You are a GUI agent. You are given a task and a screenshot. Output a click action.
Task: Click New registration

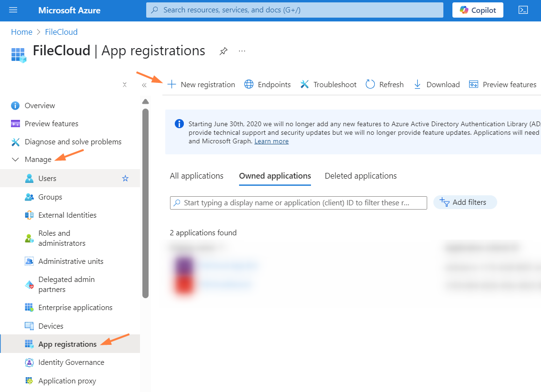pos(201,84)
